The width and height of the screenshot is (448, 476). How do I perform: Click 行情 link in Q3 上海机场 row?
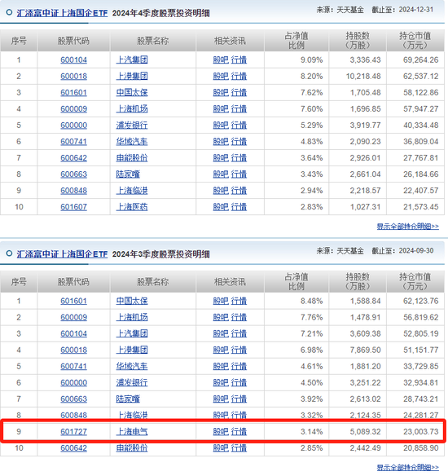[x=239, y=318]
